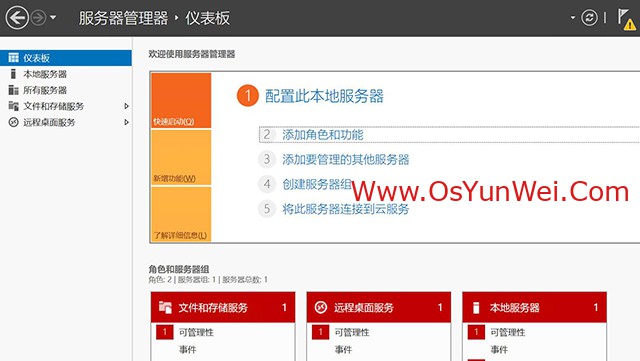Click the 欢迎使用服务器管理器 heading
Viewport: 640px width, 361px height.
(192, 54)
